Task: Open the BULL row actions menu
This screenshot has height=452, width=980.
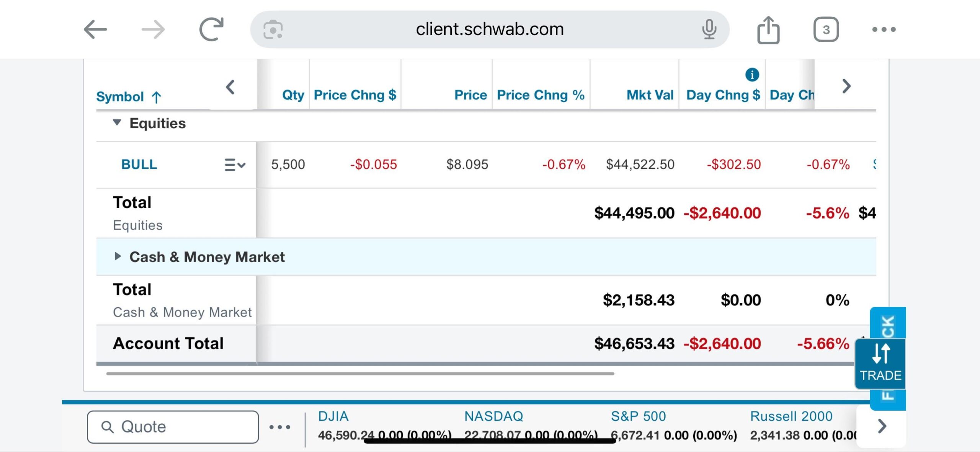Action: (x=234, y=165)
